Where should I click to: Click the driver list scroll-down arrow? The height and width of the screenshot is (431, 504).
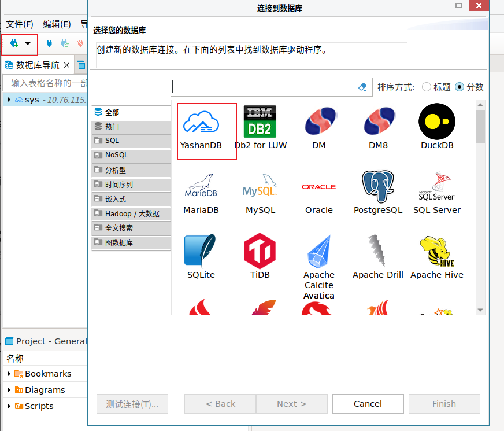point(480,310)
